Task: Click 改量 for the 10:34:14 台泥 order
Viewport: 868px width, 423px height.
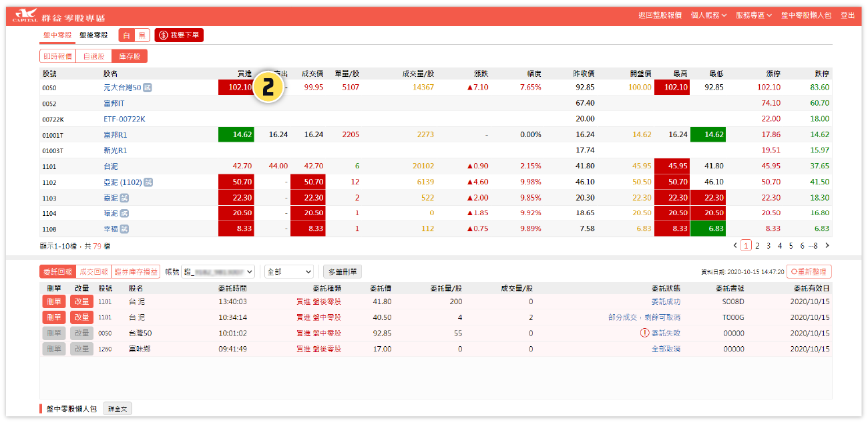Action: coord(81,317)
